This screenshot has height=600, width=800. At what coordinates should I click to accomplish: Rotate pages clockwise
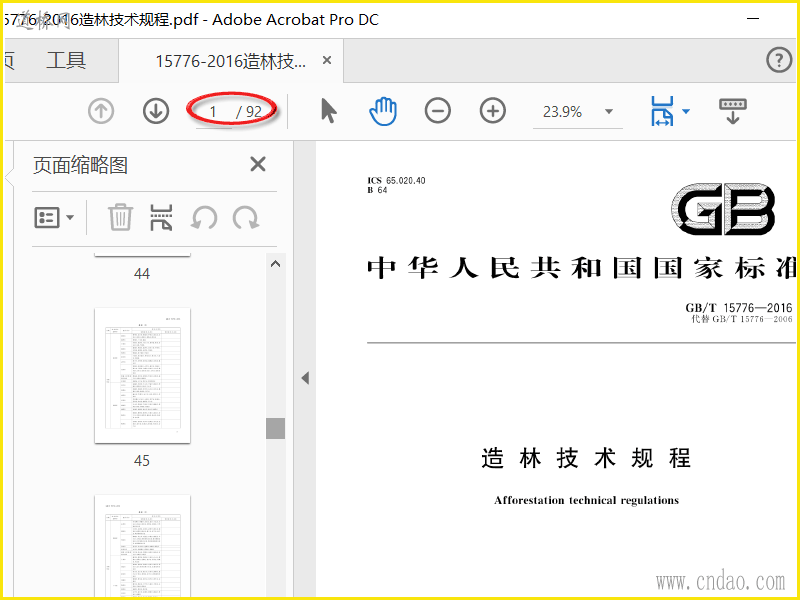(246, 218)
